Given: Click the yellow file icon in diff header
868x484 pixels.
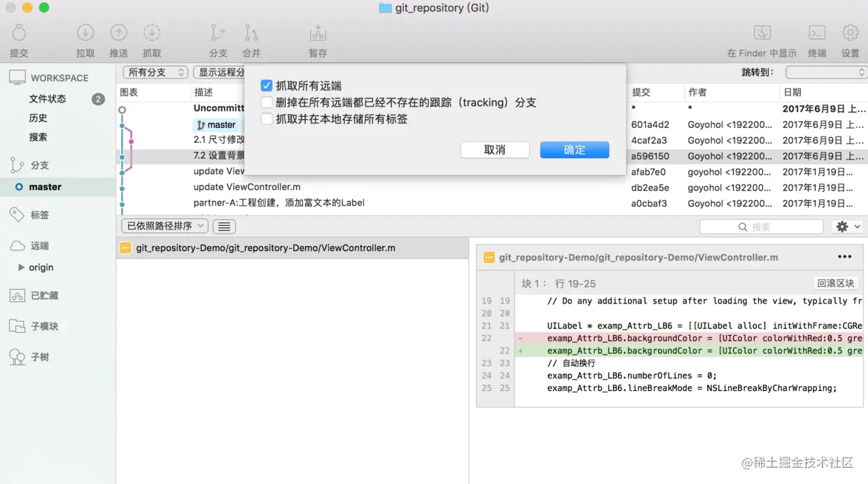Looking at the screenshot, I should (489, 257).
